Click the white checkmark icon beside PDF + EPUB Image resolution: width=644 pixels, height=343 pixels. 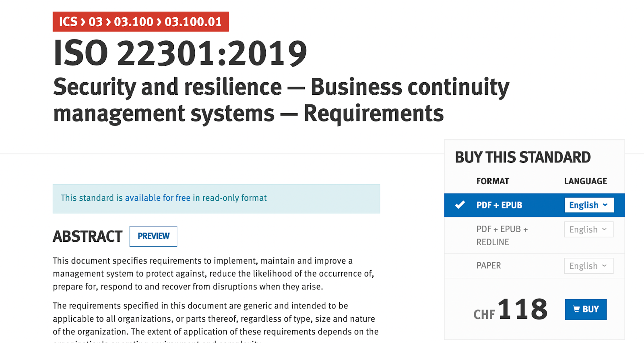point(460,205)
